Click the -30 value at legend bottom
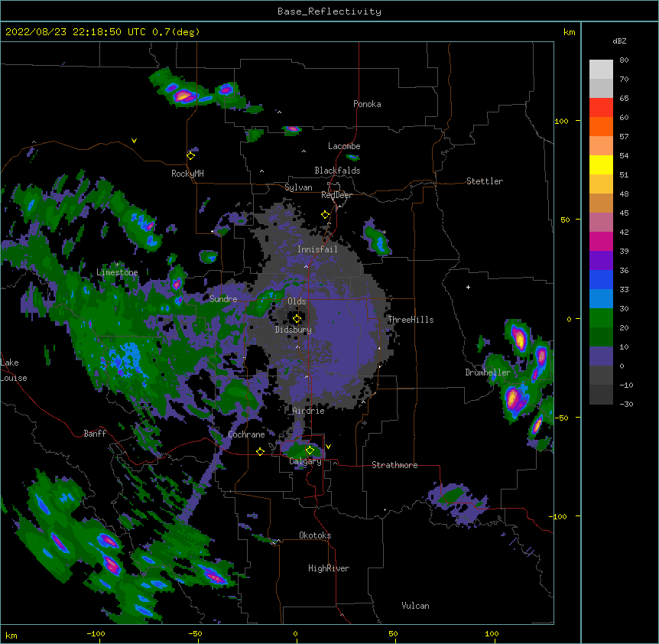659x644 pixels. pyautogui.click(x=626, y=404)
